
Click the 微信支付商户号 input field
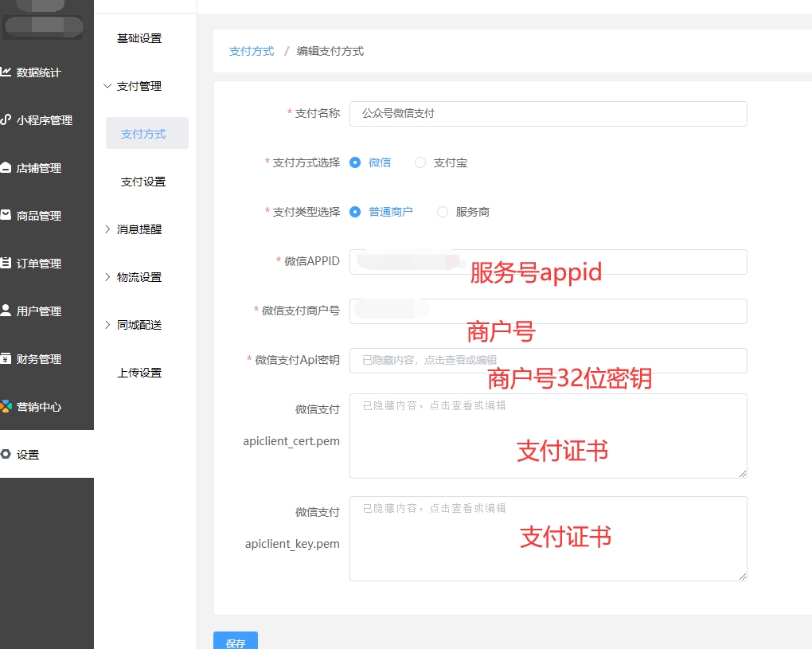click(548, 311)
